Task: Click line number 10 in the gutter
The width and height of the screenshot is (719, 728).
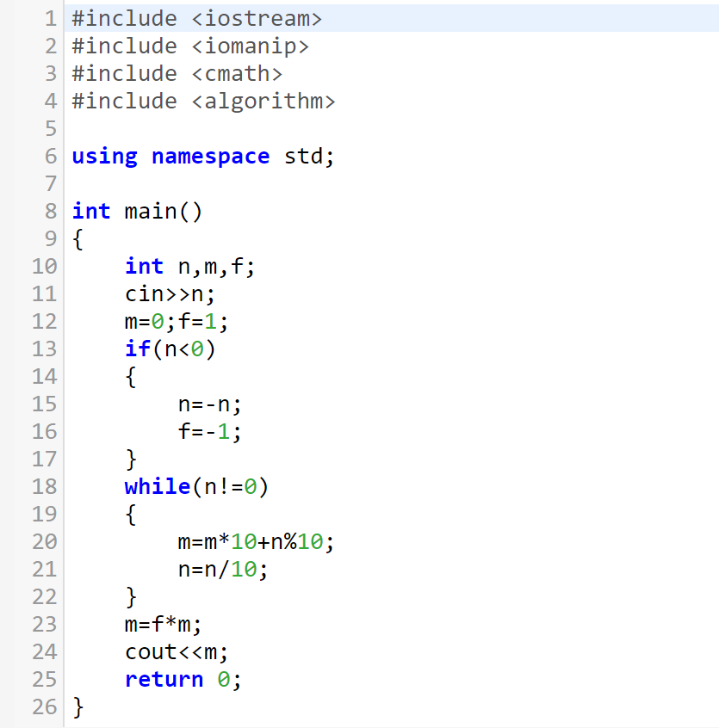Action: (x=45, y=267)
